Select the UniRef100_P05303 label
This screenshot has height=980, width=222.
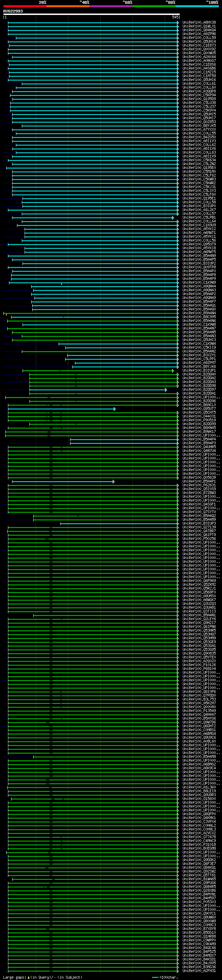199,902
